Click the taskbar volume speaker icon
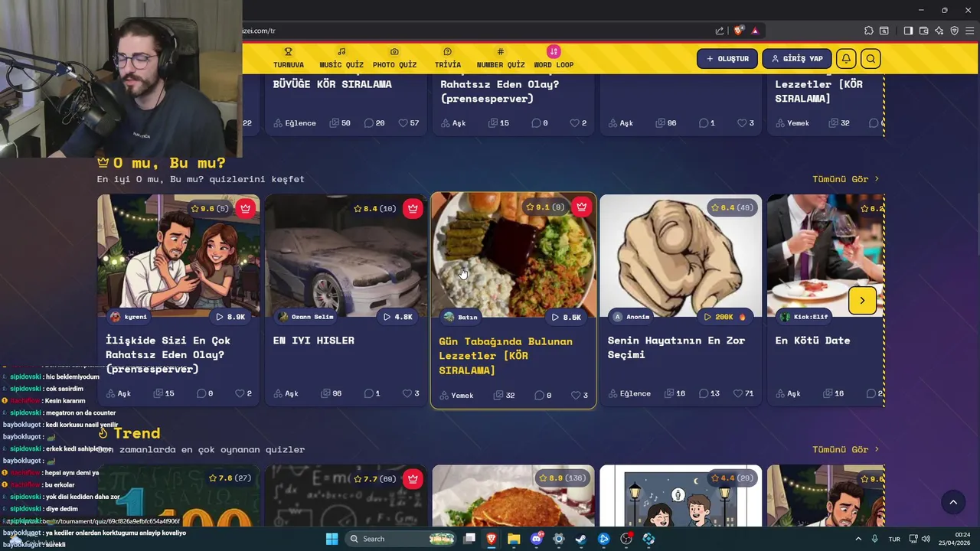Image resolution: width=980 pixels, height=551 pixels. (926, 539)
